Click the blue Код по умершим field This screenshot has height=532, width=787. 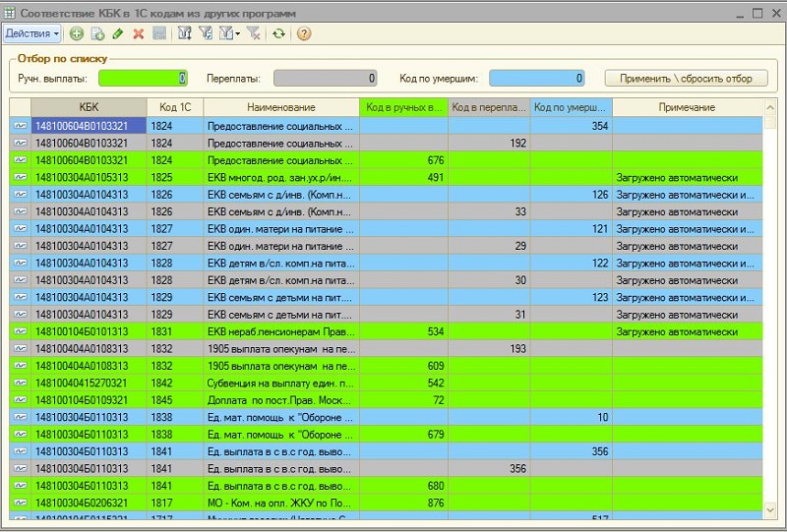coord(537,78)
